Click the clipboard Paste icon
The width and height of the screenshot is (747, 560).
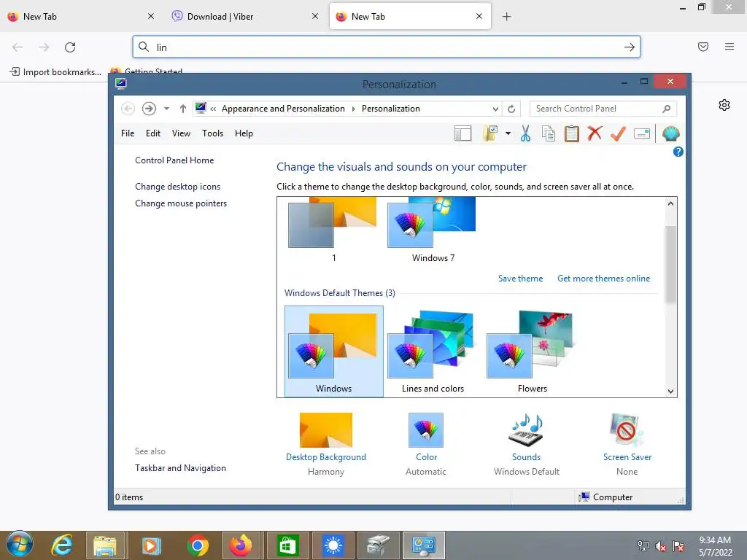tap(572, 134)
